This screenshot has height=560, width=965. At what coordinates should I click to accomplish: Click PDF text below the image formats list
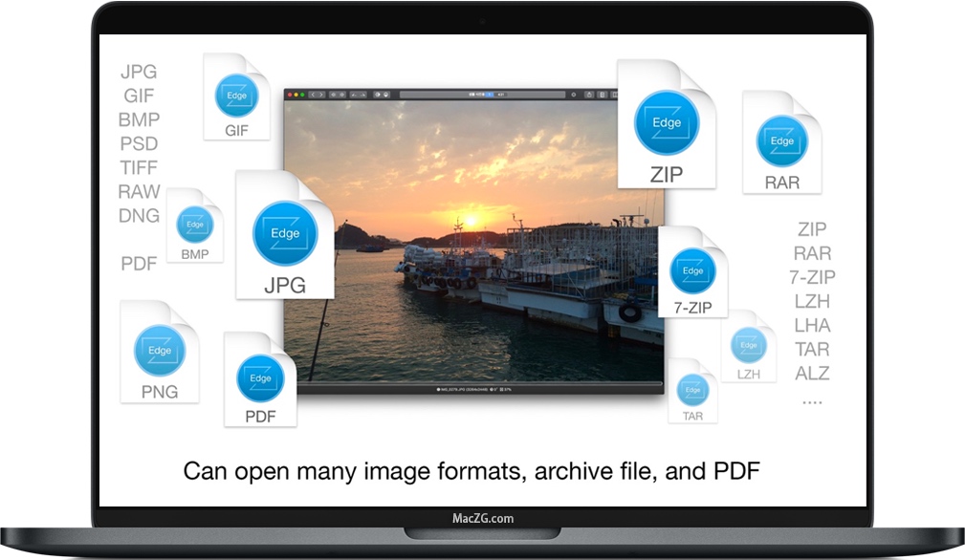[139, 263]
